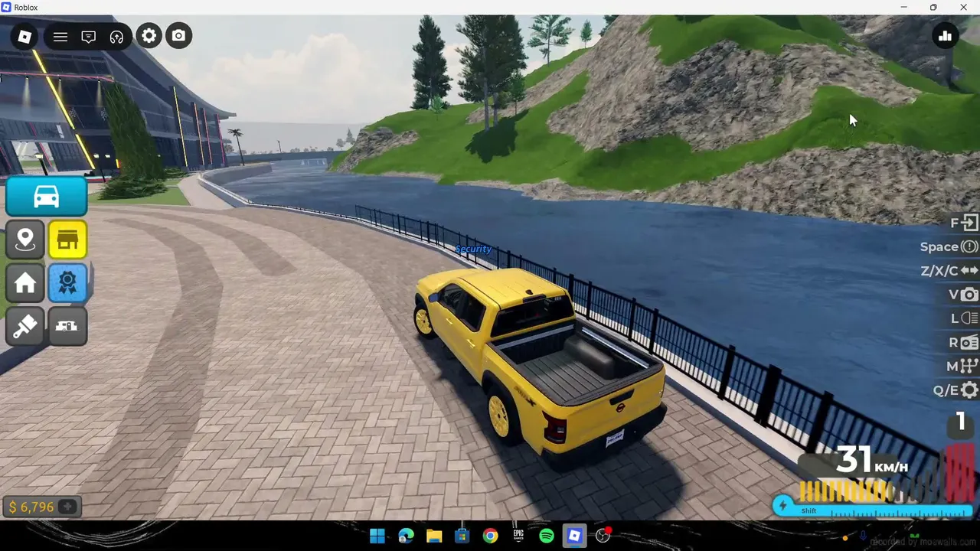The width and height of the screenshot is (980, 551).
Task: Click the $ 6,796 money balance
Action: (x=32, y=507)
